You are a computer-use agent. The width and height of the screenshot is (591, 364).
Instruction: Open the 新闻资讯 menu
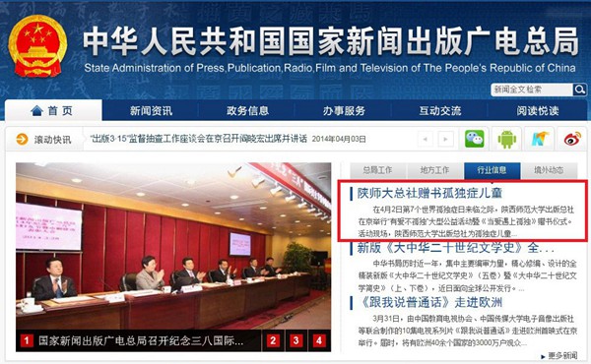pos(151,110)
